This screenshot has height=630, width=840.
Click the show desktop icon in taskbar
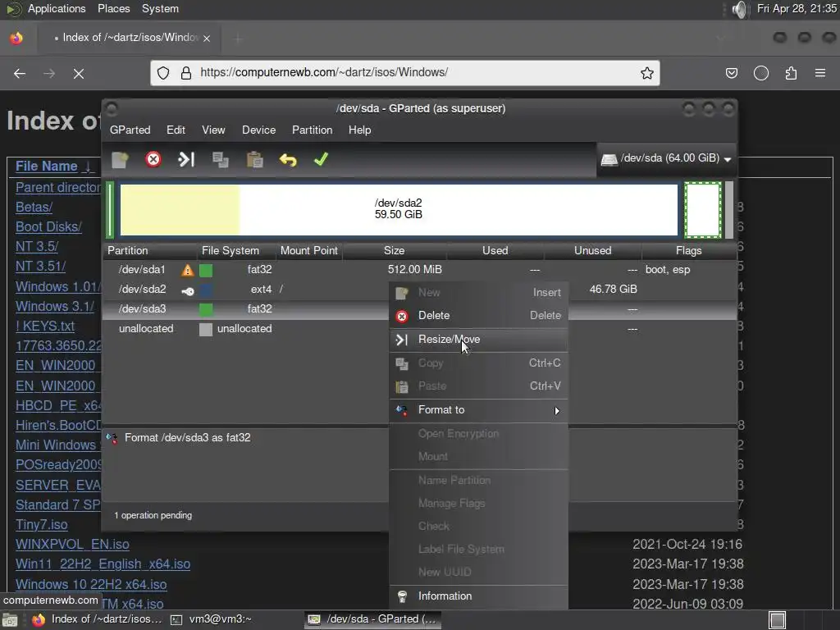coord(10,620)
